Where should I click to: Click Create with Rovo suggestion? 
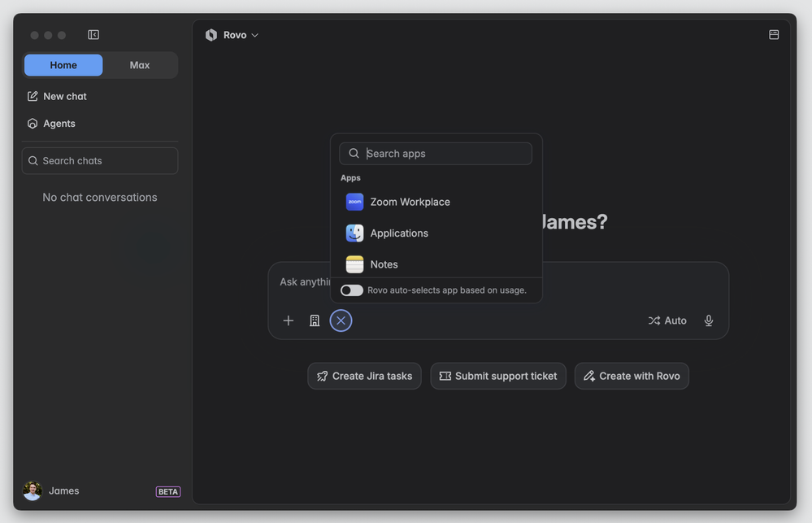[x=632, y=377]
